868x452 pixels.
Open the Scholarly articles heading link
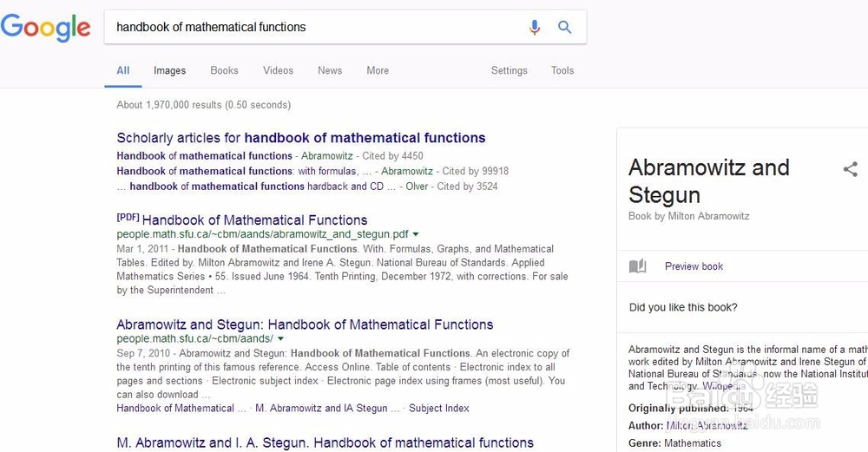(301, 138)
